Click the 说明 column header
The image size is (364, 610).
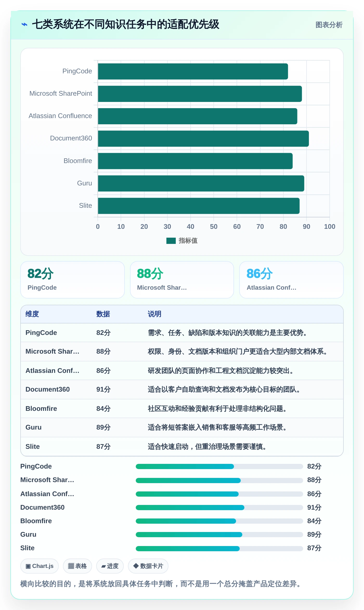(x=154, y=314)
